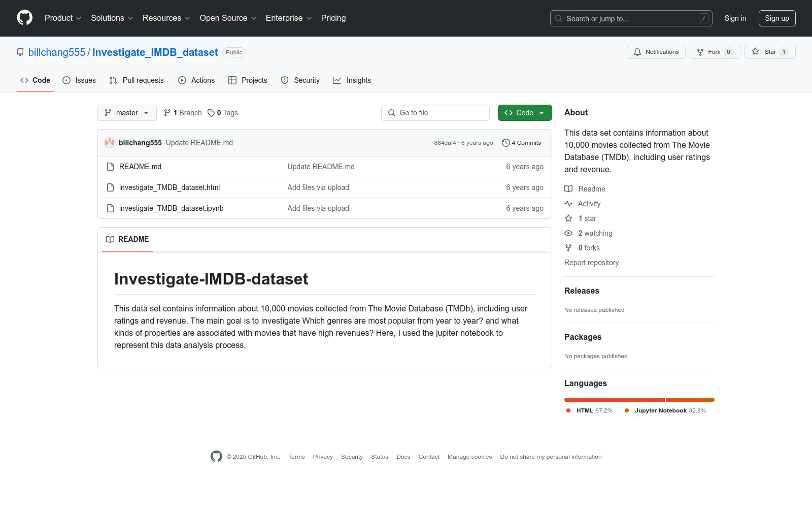This screenshot has height=508, width=812.
Task: Click the 864daf4 commit hash
Action: tap(445, 143)
